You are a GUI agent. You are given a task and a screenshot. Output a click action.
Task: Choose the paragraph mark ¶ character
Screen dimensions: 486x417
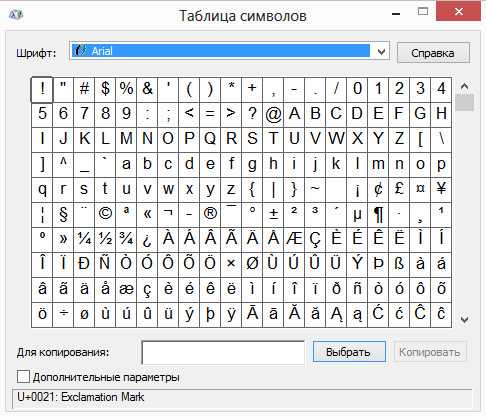378,214
